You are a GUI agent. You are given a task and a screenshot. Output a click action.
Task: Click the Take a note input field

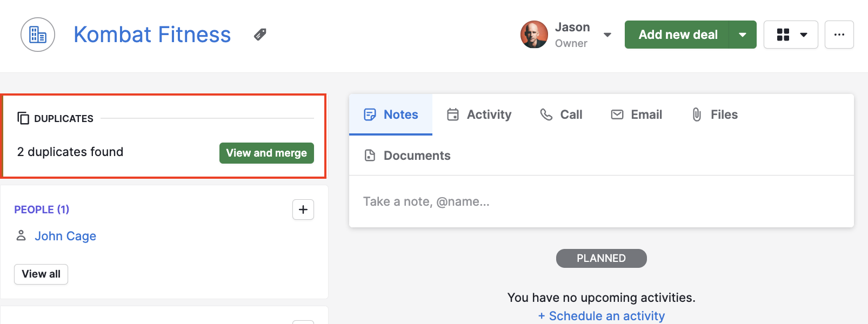pyautogui.click(x=602, y=201)
